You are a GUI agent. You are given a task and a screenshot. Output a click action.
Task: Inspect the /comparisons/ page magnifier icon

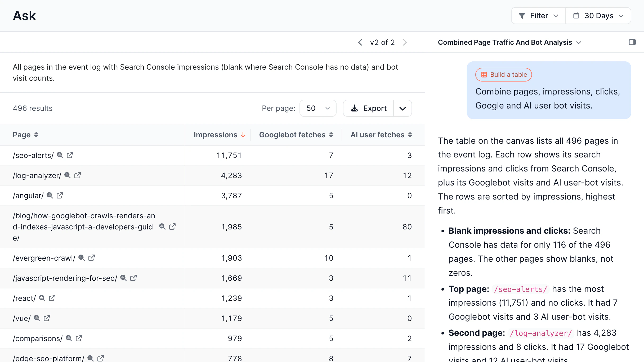[x=69, y=338]
